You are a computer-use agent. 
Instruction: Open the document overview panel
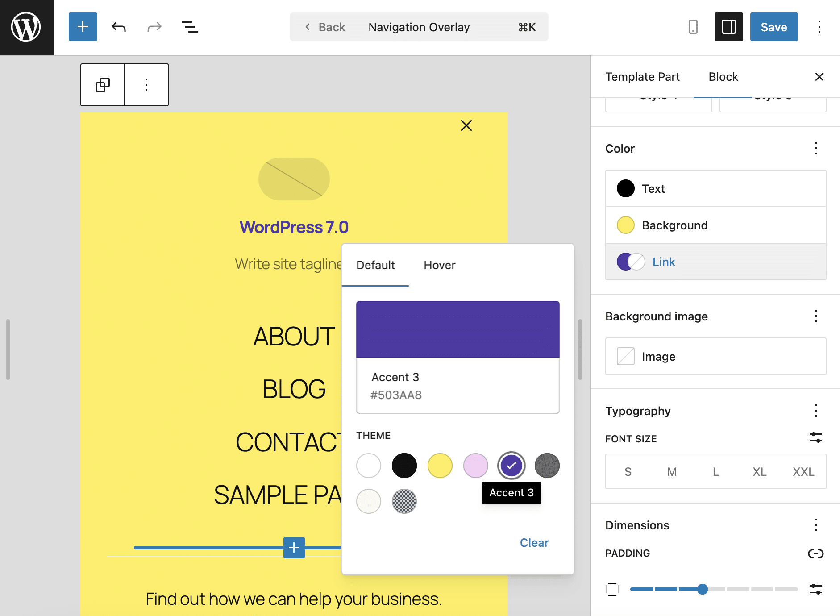[190, 27]
